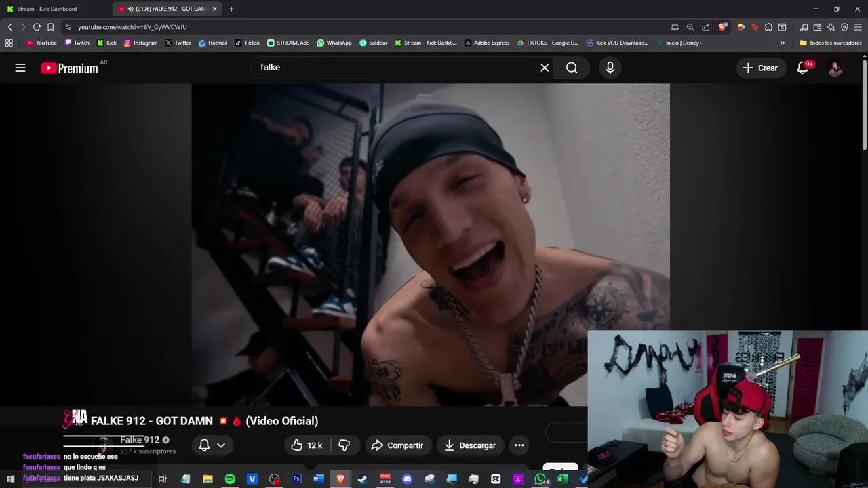Open Brave Wallet icon
The width and height of the screenshot is (868, 488).
click(x=817, y=27)
